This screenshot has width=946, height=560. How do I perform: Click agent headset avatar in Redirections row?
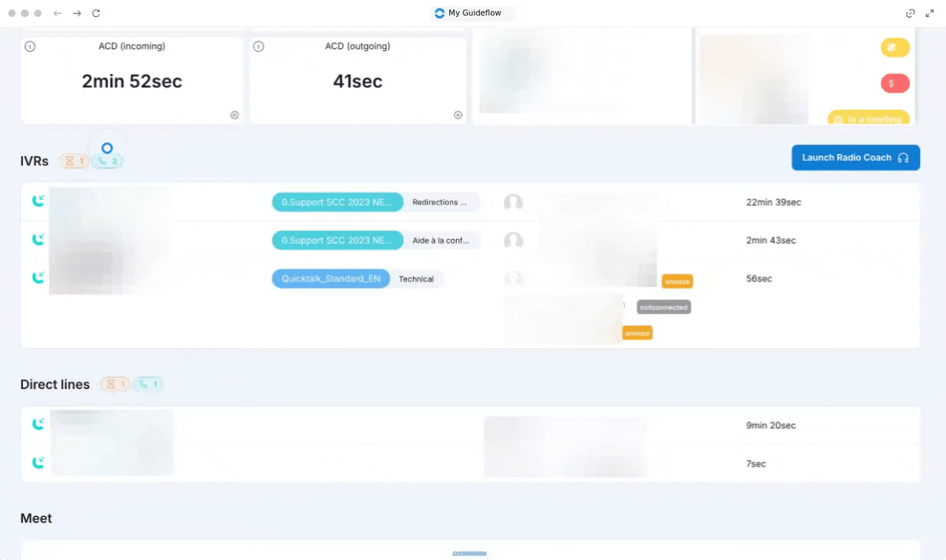point(513,202)
